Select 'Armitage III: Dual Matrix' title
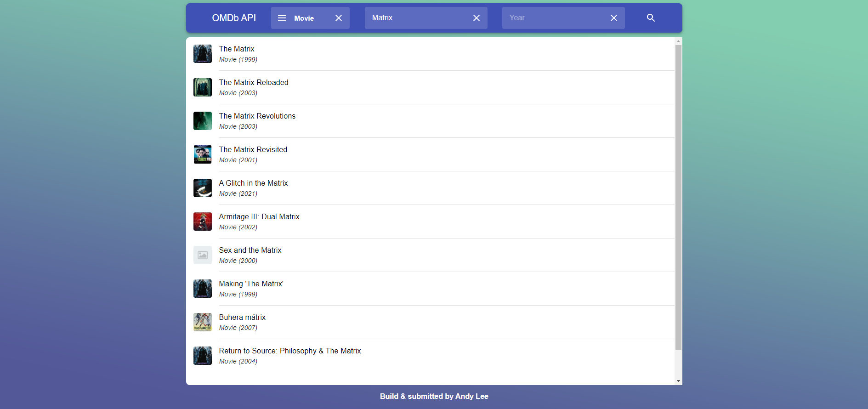 (259, 216)
